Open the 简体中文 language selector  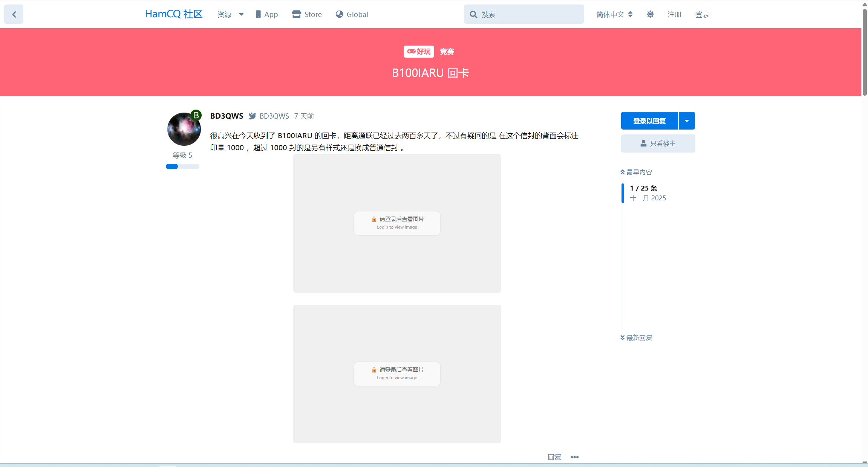(x=614, y=14)
